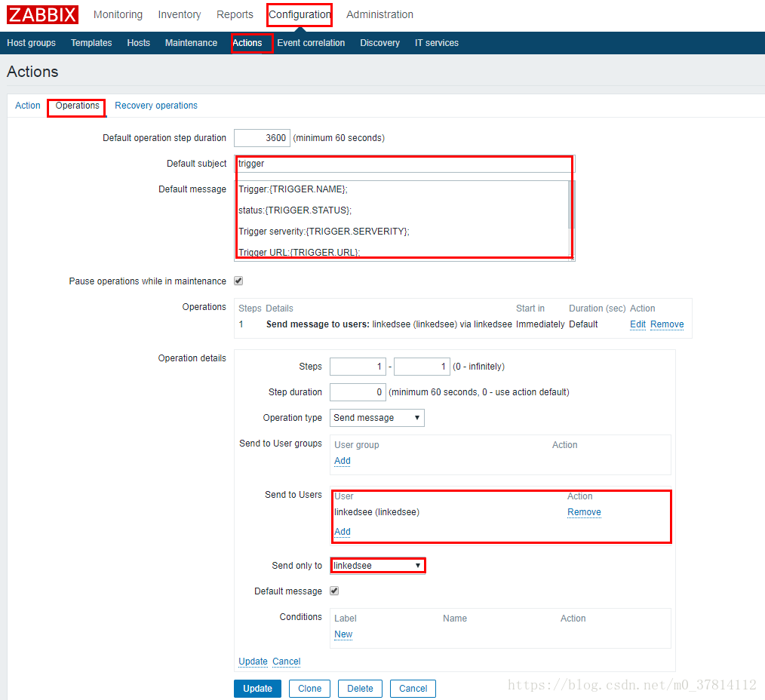
Task: Go to Maintenance submenu
Action: [x=192, y=43]
